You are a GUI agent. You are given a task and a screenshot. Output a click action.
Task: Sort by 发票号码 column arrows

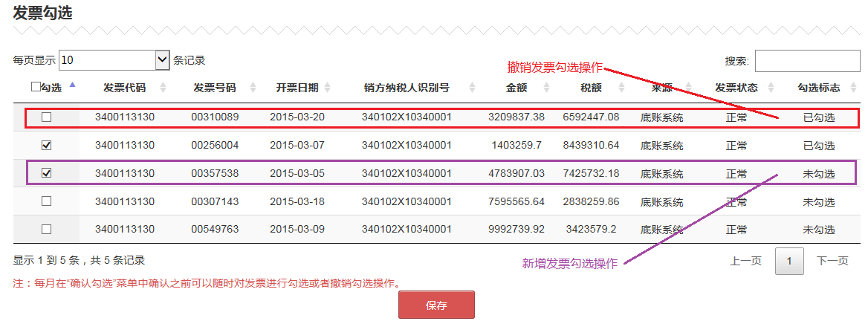tap(253, 88)
